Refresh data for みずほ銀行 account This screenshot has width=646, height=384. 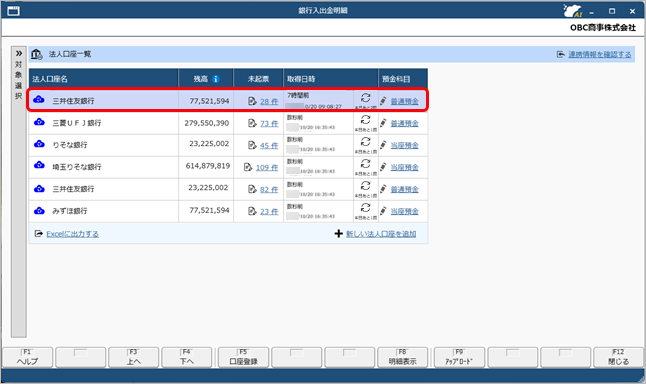click(x=365, y=208)
